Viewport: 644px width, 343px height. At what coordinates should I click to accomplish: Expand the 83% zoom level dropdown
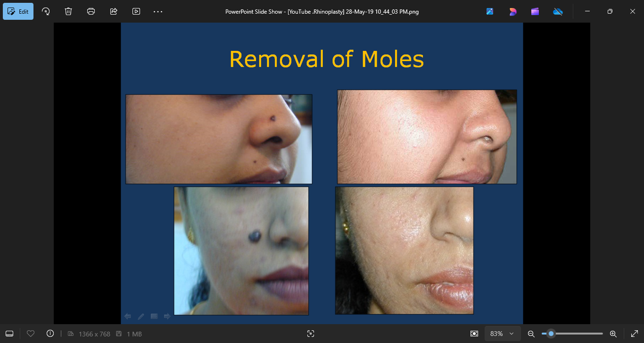[503, 334]
